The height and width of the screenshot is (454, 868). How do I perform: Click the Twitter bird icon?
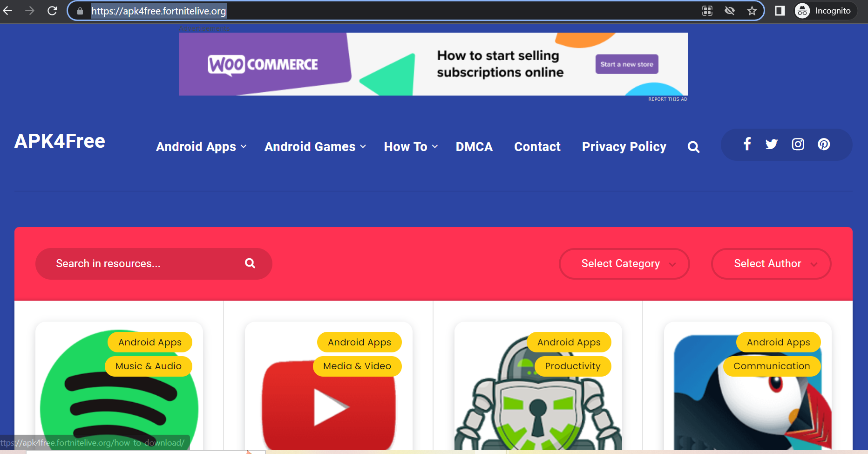(x=772, y=144)
